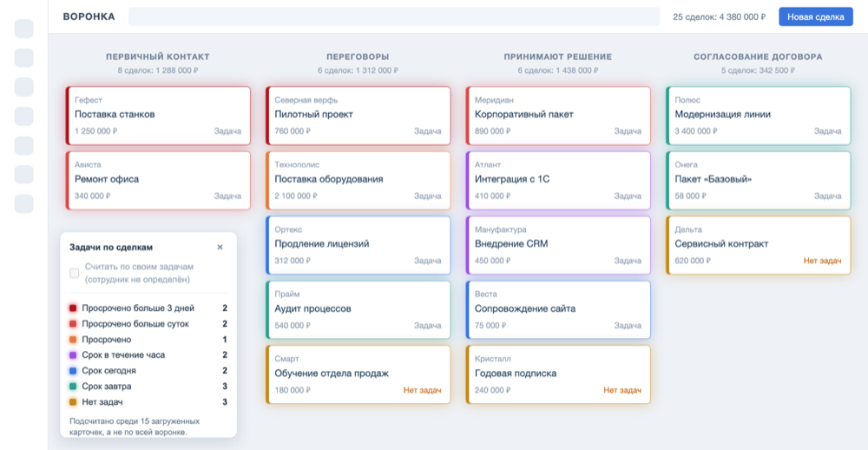Click the dark red «Просрочено больше 3 дней» swatch
The height and width of the screenshot is (450, 868).
coord(73,308)
